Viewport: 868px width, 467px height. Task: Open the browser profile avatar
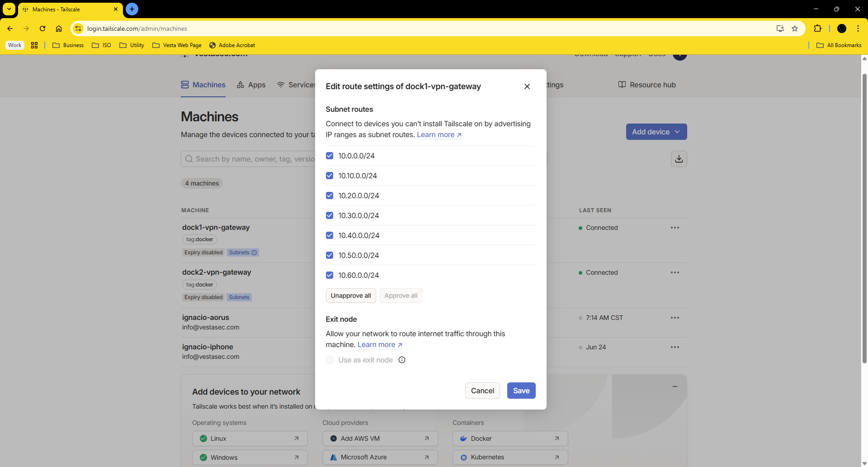click(x=842, y=29)
